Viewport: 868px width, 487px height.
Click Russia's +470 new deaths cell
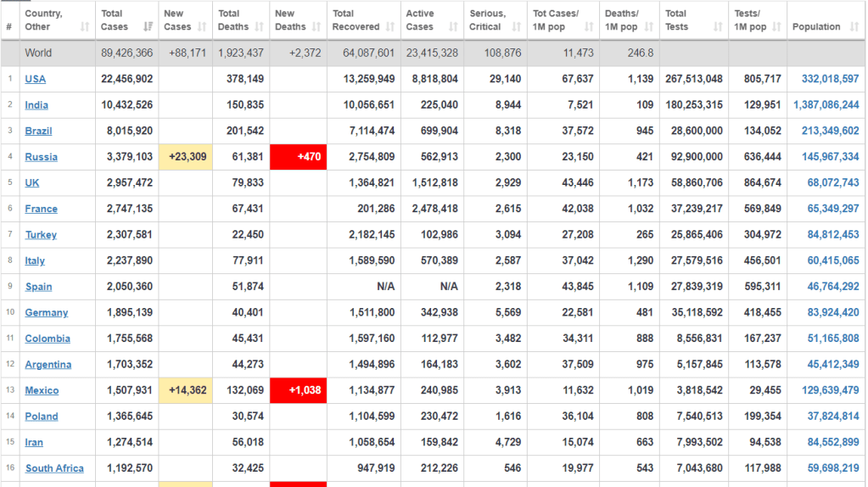298,157
